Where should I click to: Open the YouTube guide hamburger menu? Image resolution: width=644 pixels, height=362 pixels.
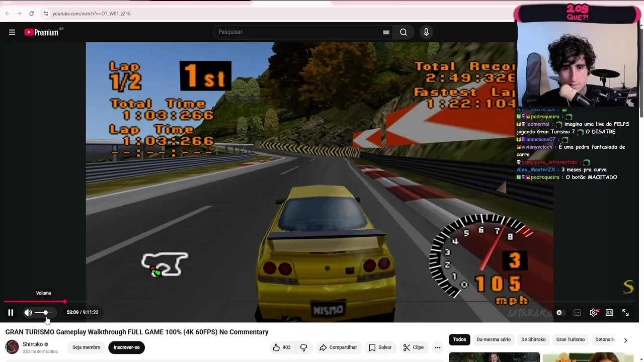point(12,32)
